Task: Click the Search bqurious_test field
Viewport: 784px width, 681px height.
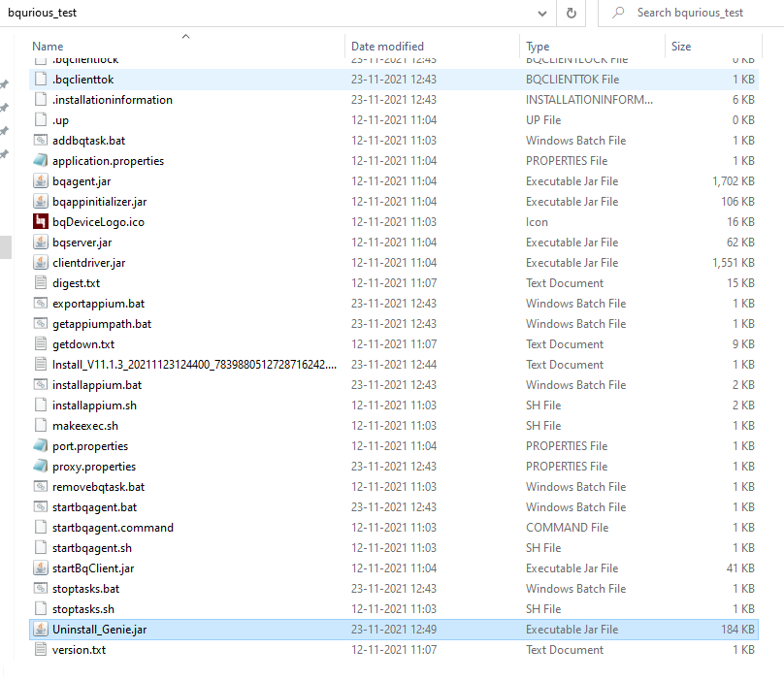Action: click(x=693, y=13)
